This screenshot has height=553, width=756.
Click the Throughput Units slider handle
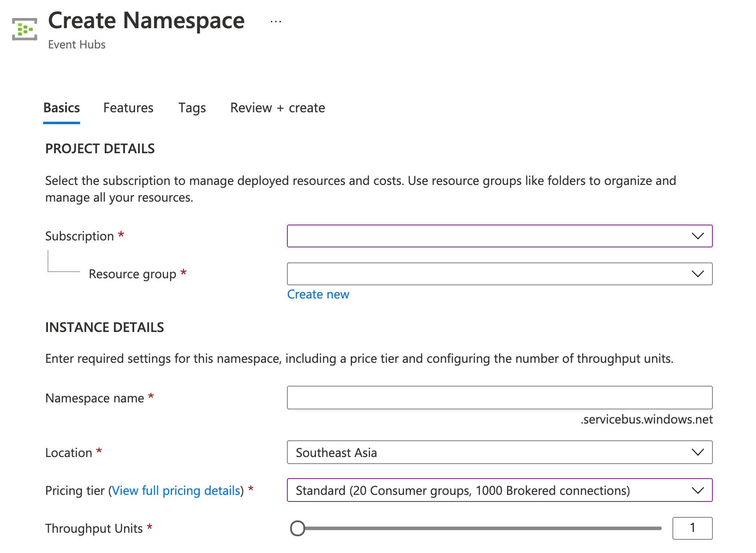pyautogui.click(x=298, y=528)
